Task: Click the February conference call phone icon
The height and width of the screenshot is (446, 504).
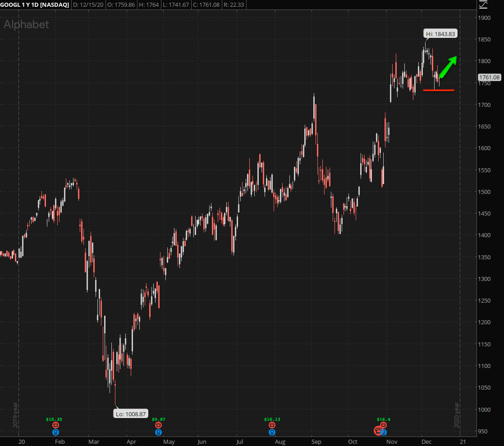Action: [55, 425]
